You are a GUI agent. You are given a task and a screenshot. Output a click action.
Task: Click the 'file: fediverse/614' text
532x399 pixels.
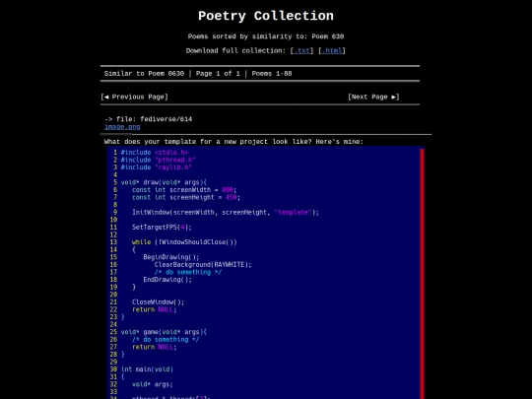tap(154, 119)
